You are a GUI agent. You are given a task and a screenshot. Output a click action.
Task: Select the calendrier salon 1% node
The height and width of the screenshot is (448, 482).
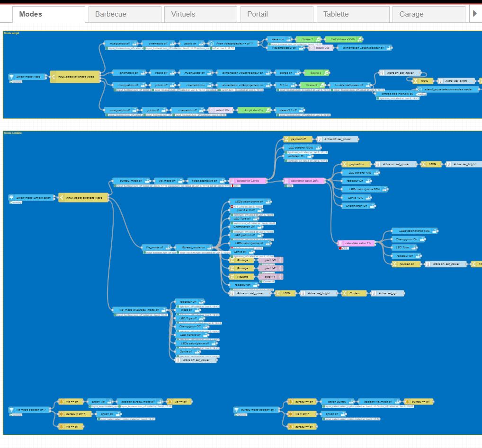(357, 243)
